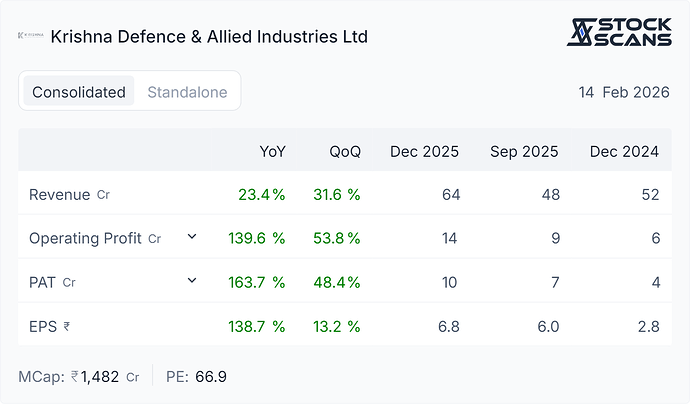Viewport: 690px width, 404px height.
Task: Click the 14 Feb 2026 date
Action: [x=624, y=92]
